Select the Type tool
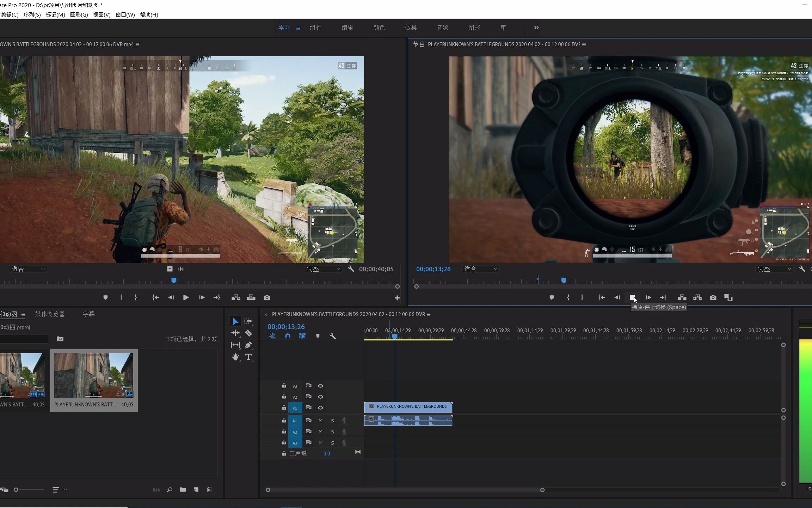The height and width of the screenshot is (508, 812). pyautogui.click(x=248, y=357)
